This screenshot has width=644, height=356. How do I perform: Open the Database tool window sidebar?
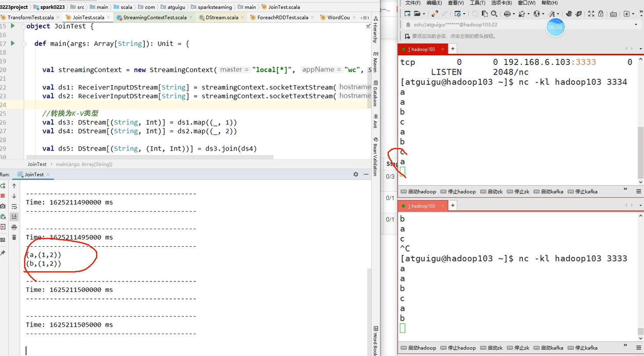[x=375, y=93]
